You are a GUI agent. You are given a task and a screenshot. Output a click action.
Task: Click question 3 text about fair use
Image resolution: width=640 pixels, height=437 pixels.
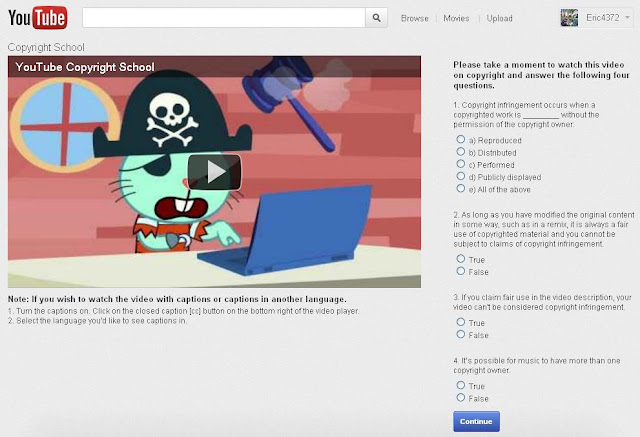click(542, 302)
